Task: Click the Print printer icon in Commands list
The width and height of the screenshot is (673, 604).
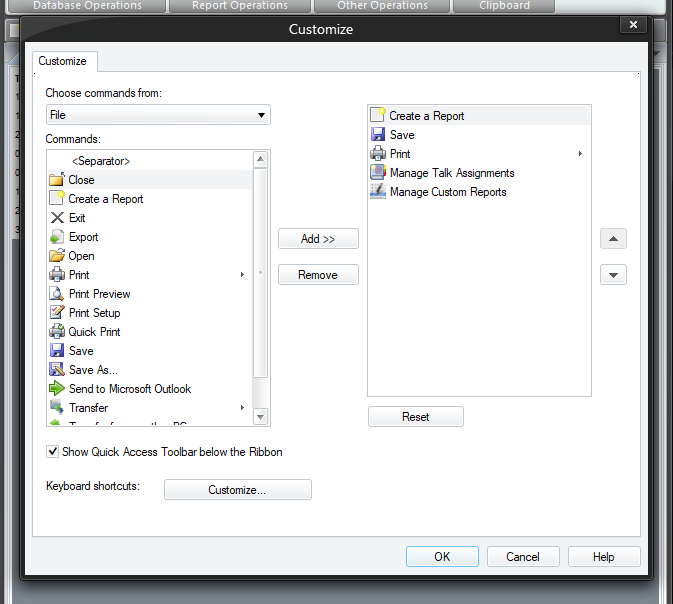Action: (x=57, y=274)
